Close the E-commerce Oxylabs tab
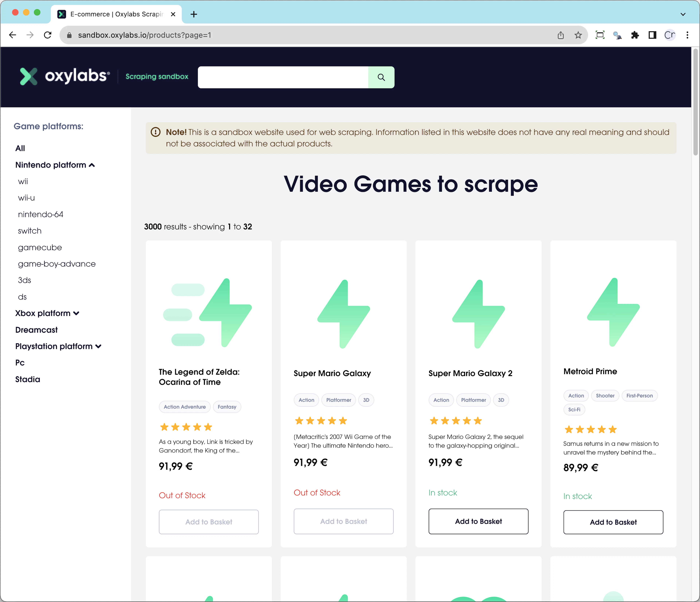 tap(173, 14)
